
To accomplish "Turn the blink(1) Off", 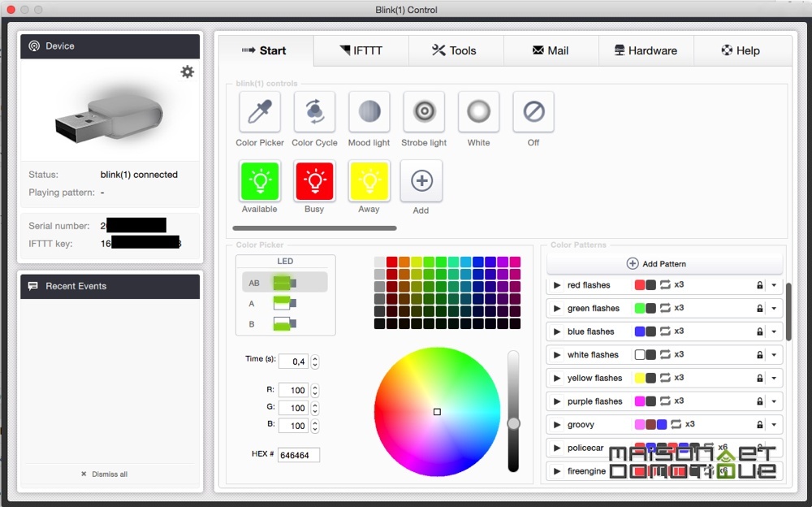I will 533,111.
